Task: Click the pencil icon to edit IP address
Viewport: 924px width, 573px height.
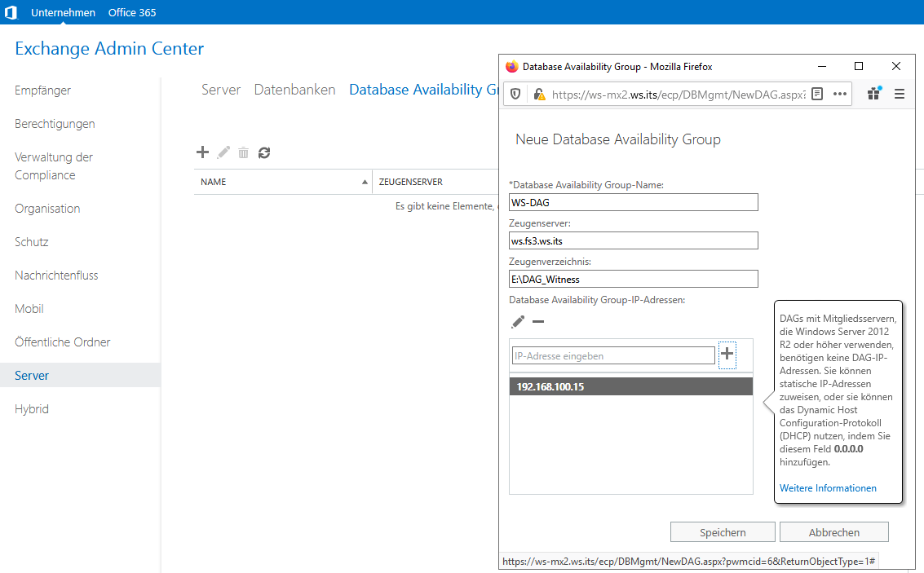Action: click(x=518, y=321)
